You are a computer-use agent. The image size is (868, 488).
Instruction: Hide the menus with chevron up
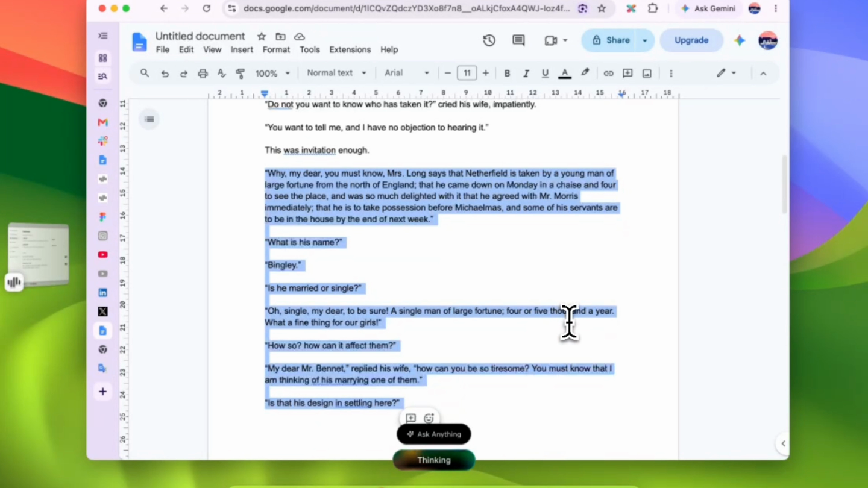pos(763,74)
